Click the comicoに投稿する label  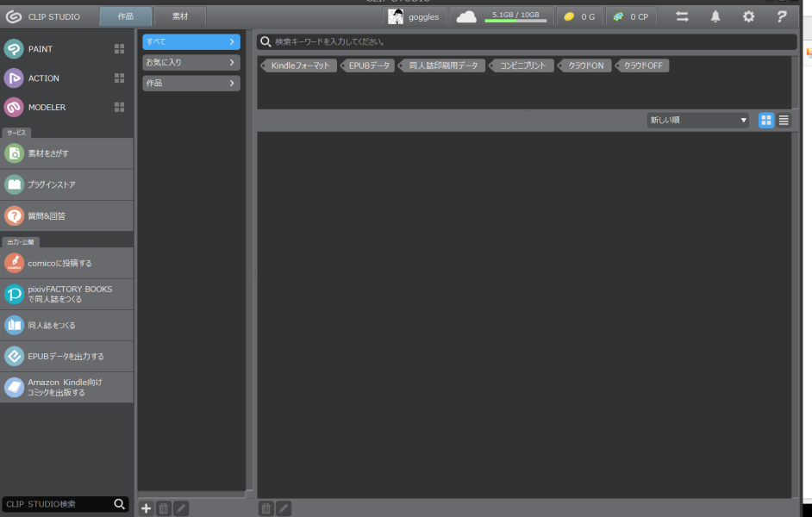(60, 263)
